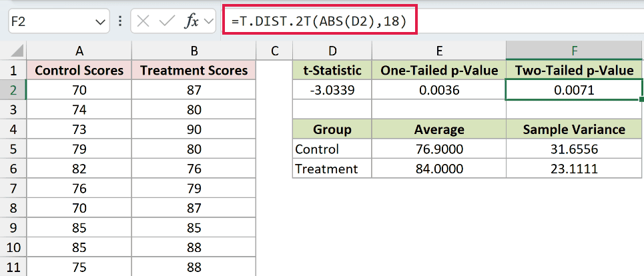Viewport: 644px width, 276px height.
Task: Select cell with variance 23.1111
Action: [x=574, y=169]
